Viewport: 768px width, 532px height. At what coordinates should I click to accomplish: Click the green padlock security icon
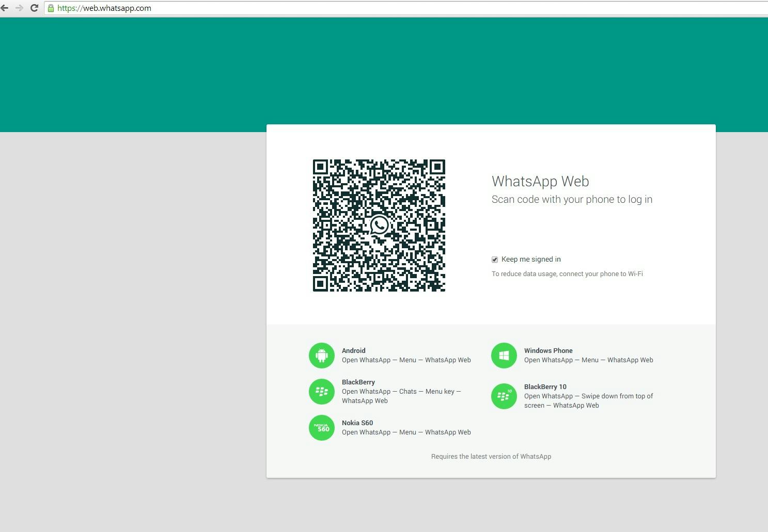point(51,8)
